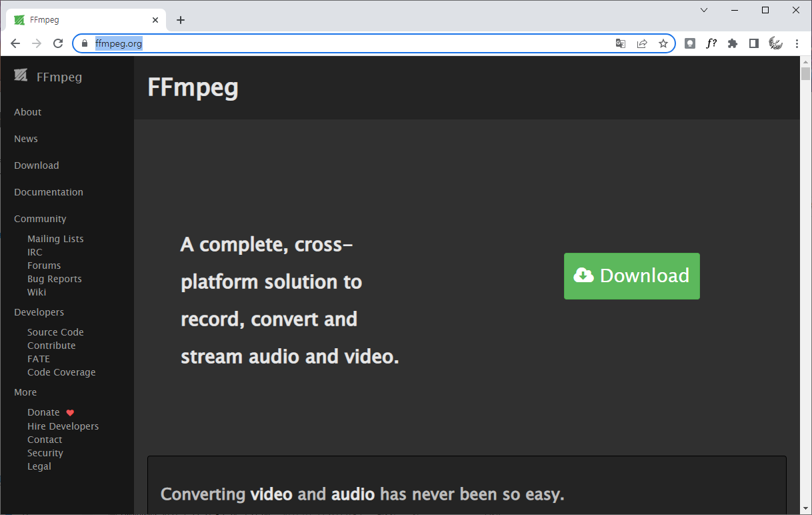Viewport: 812px width, 515px height.
Task: Click inside the address bar
Action: pos(267,43)
